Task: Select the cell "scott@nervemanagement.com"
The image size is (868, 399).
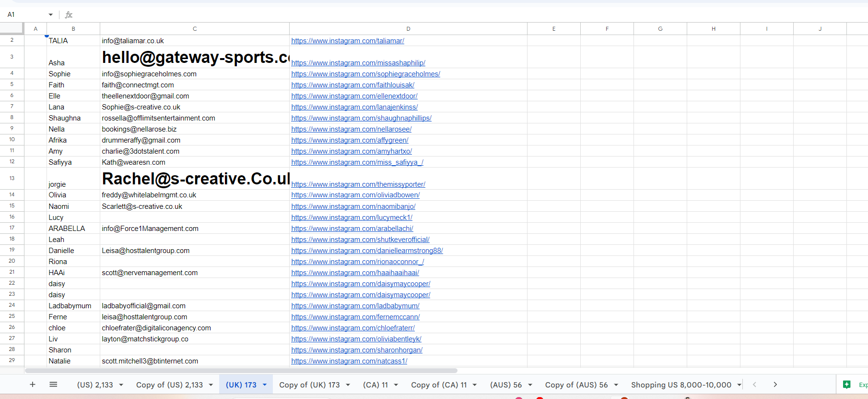Action: 195,273
